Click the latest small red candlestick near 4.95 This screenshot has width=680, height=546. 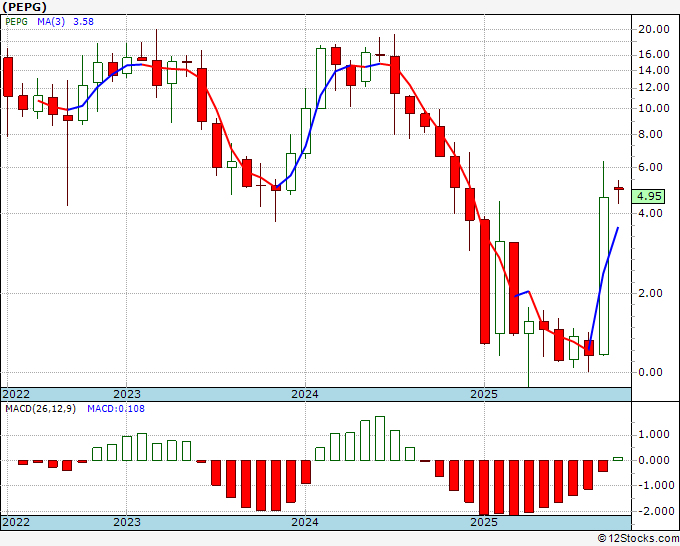[x=618, y=189]
